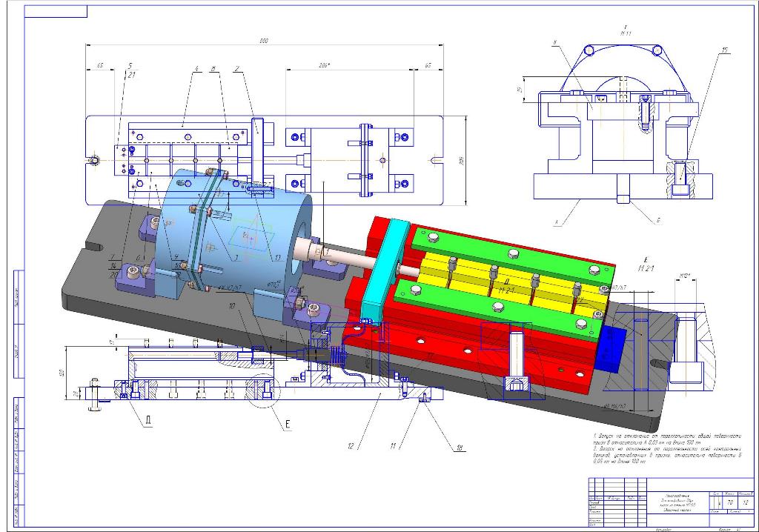Click the coil spring in the side view
Screen dimensions: 759x532
(337, 356)
